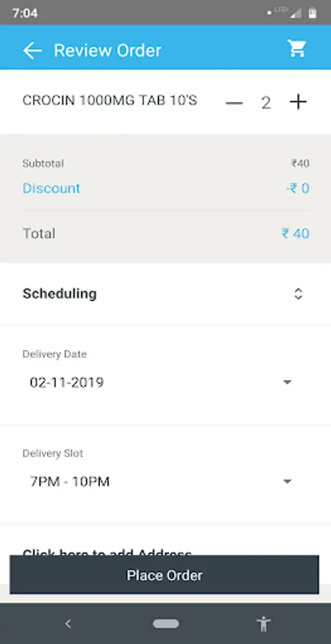Open the Delivery Date dropdown arrow
Screen dimensions: 331x644
pos(287,382)
